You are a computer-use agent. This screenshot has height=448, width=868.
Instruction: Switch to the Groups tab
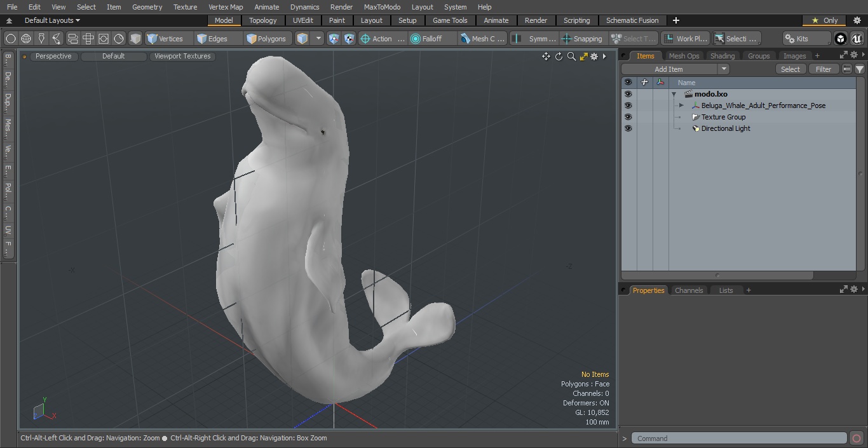click(759, 56)
